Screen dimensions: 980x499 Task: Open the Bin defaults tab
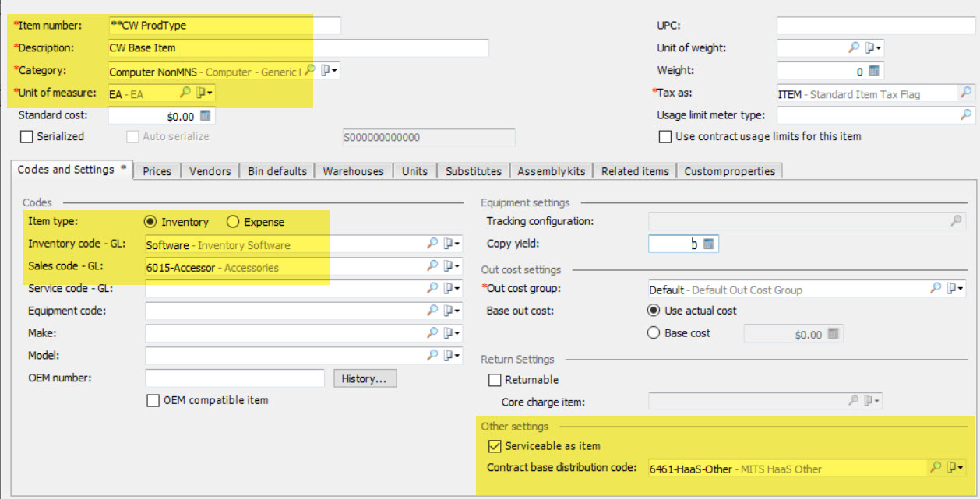[277, 171]
